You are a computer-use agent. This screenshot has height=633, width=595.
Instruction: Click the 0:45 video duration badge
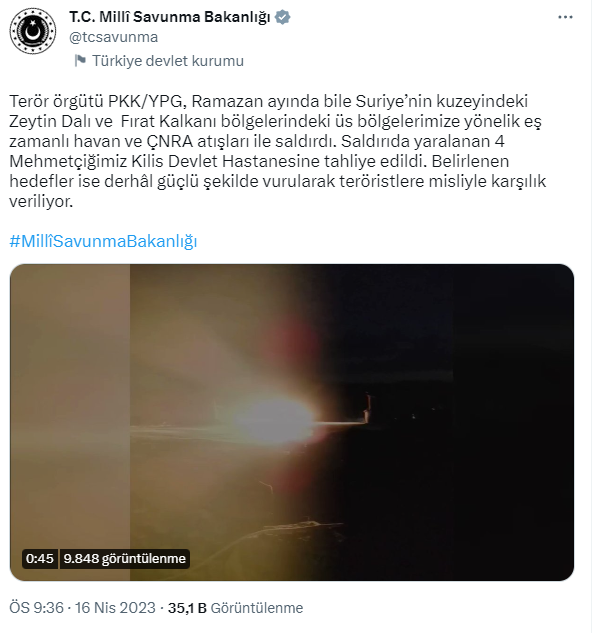pos(40,558)
